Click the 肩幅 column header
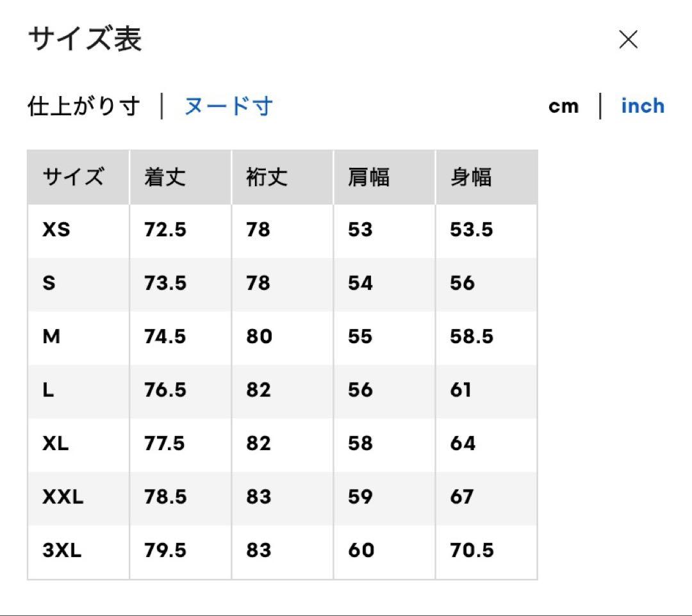The image size is (692, 616). [x=369, y=177]
